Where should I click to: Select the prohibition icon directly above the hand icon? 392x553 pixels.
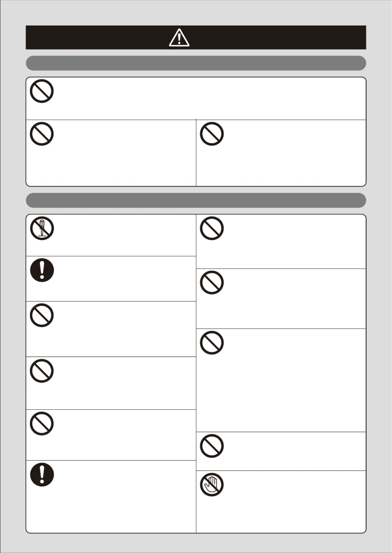click(212, 446)
